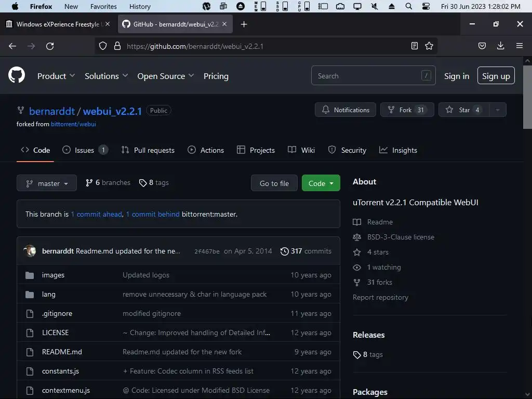Screen dimensions: 532x399
Task: Click the constants.js file icon
Action: coord(30,371)
